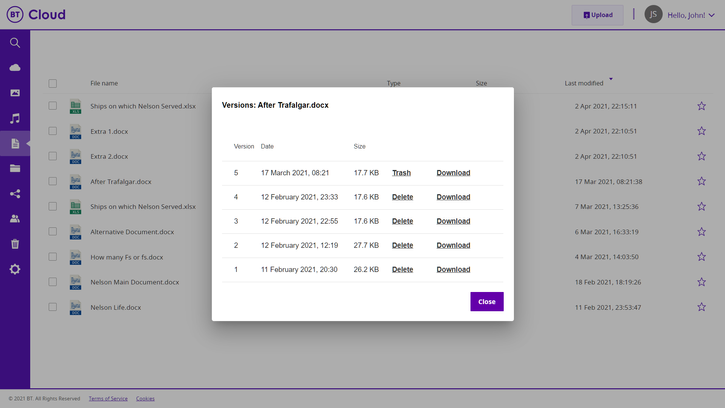This screenshot has width=725, height=408.
Task: Open the trash bin sidebar icon
Action: [15, 244]
